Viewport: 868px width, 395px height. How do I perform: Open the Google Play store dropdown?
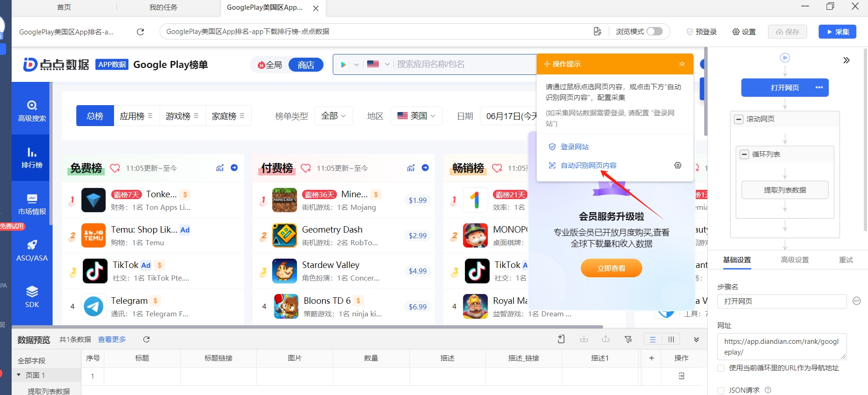(x=350, y=64)
